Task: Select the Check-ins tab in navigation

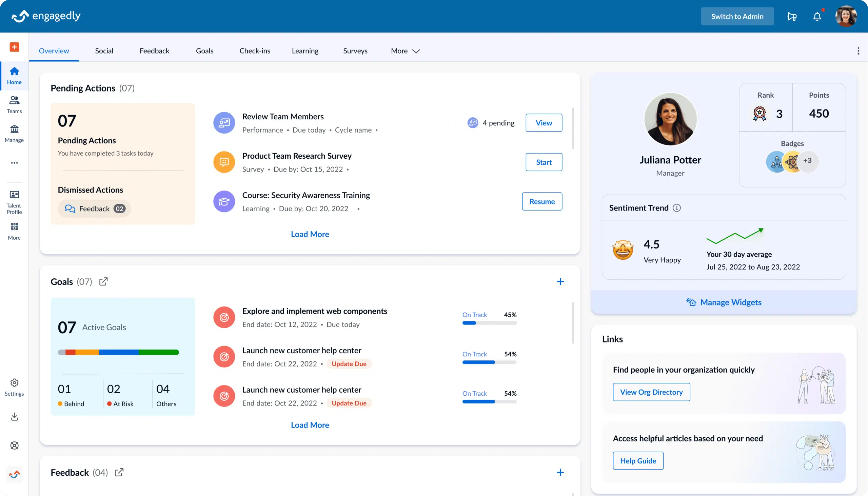Action: [x=255, y=50]
